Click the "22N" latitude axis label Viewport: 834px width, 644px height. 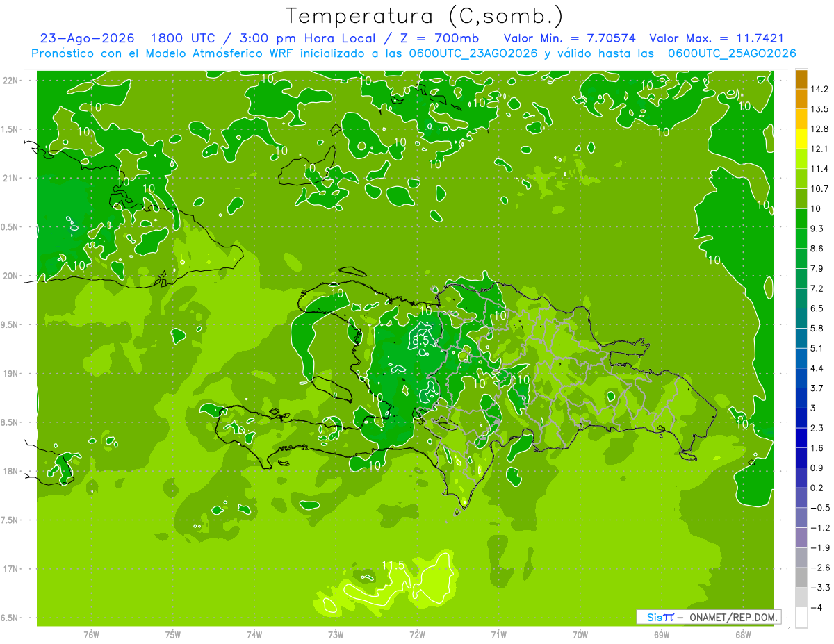tap(11, 81)
